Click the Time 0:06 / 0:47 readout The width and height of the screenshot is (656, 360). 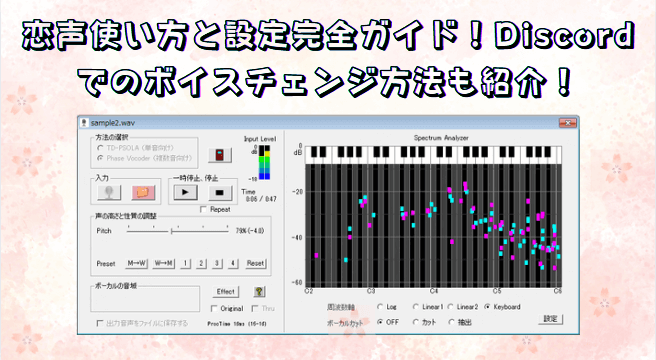click(259, 195)
